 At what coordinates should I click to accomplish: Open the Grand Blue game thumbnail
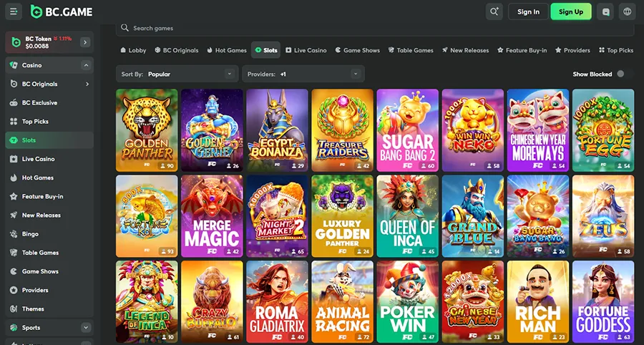click(473, 216)
